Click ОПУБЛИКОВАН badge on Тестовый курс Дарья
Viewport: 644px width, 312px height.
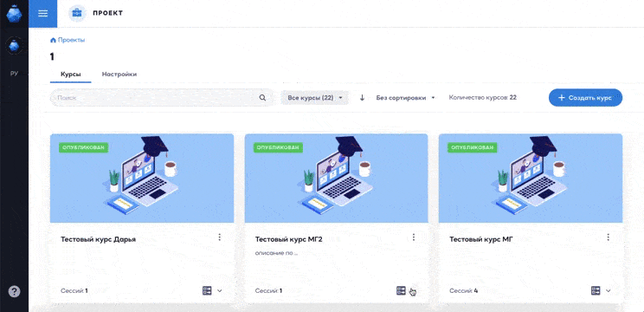pyautogui.click(x=84, y=147)
